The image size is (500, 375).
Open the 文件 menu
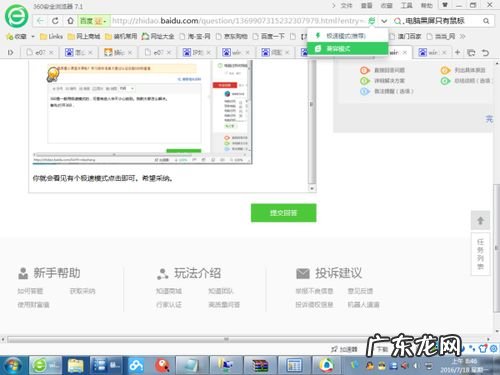click(346, 5)
